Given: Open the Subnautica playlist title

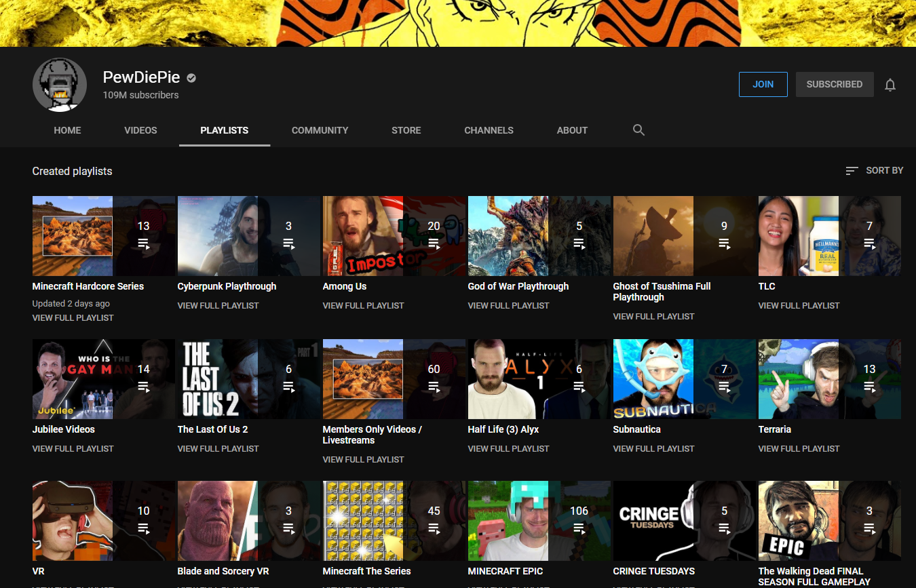Looking at the screenshot, I should pos(637,429).
